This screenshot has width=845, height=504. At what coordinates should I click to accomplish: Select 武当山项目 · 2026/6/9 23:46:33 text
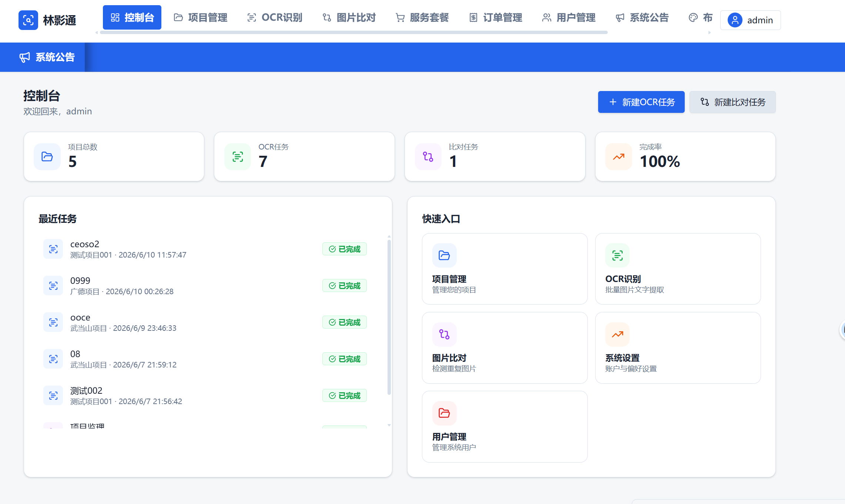pyautogui.click(x=123, y=328)
